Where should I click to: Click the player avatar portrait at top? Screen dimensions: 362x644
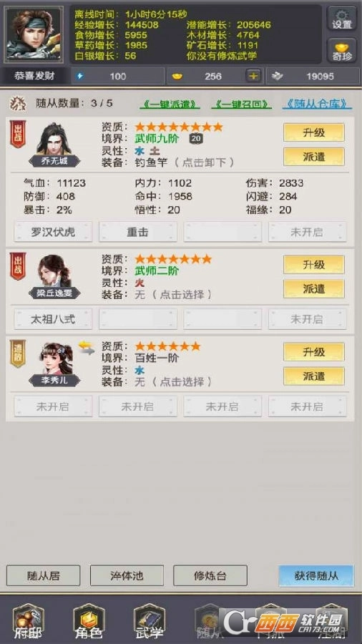tap(34, 34)
